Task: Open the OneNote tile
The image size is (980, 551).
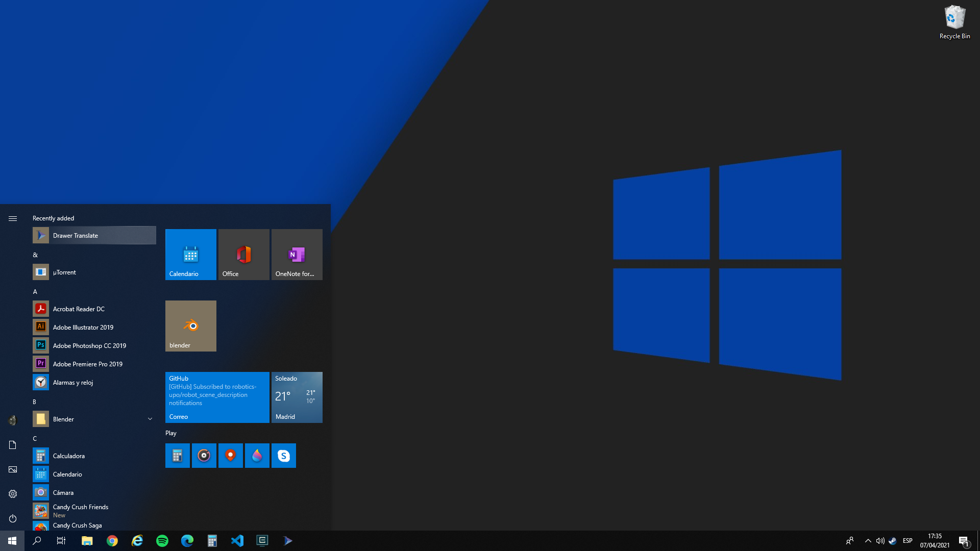Action: (297, 255)
